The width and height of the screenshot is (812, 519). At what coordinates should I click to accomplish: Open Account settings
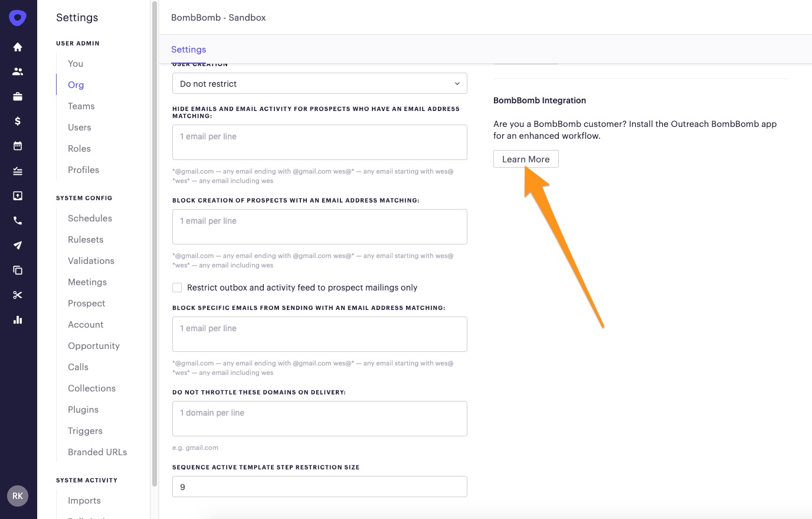point(86,325)
